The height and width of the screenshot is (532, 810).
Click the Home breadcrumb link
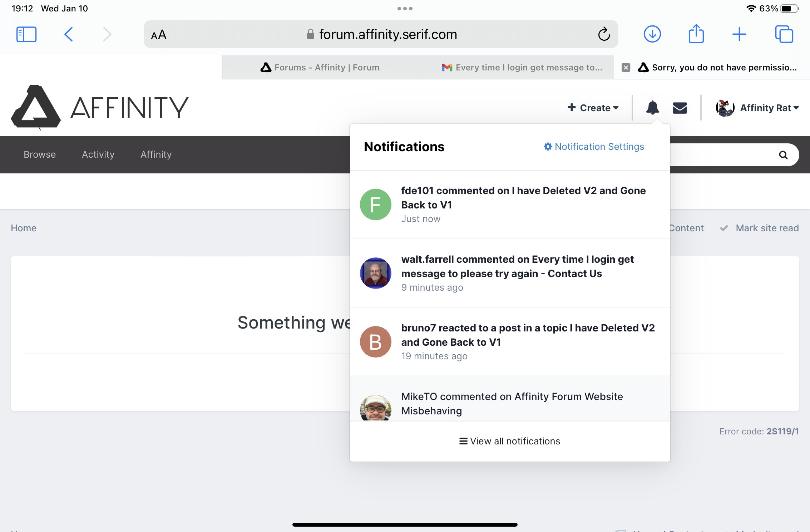pos(24,228)
